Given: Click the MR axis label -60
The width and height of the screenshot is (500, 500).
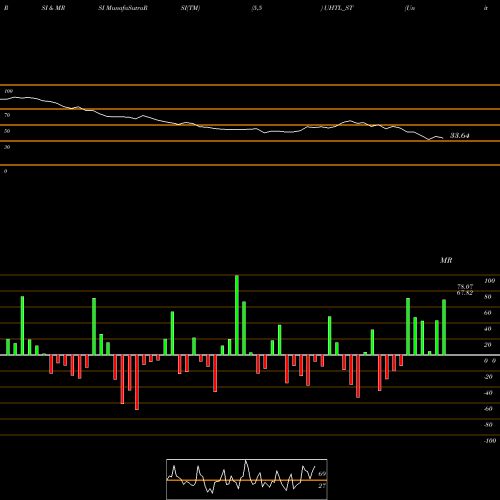Looking at the screenshot, I should (488, 409).
